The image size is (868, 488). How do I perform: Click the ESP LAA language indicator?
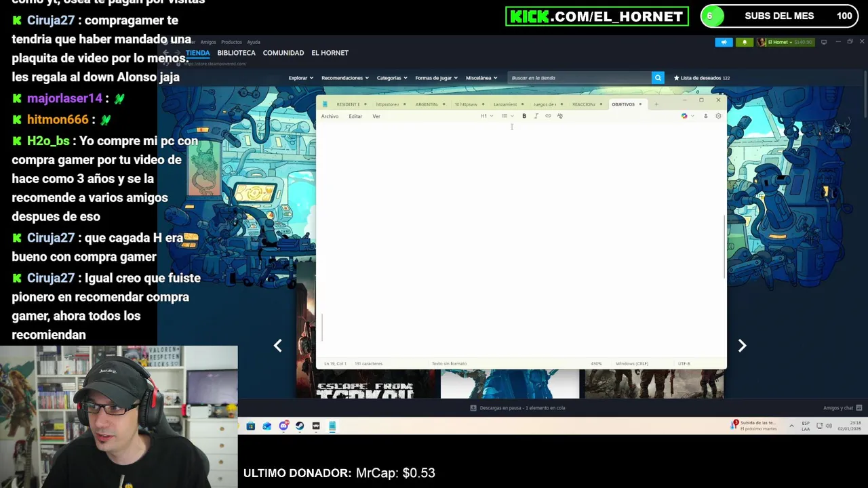(806, 426)
